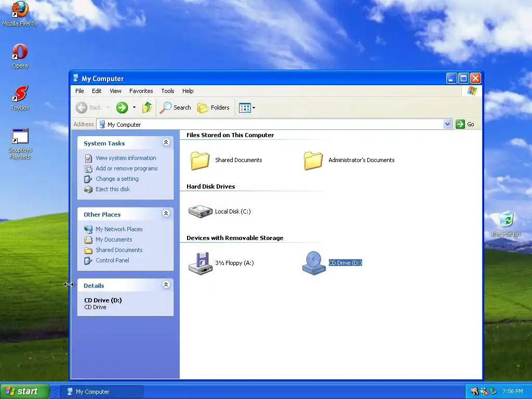Click the Opera desktop icon
The image size is (532, 399).
click(20, 56)
